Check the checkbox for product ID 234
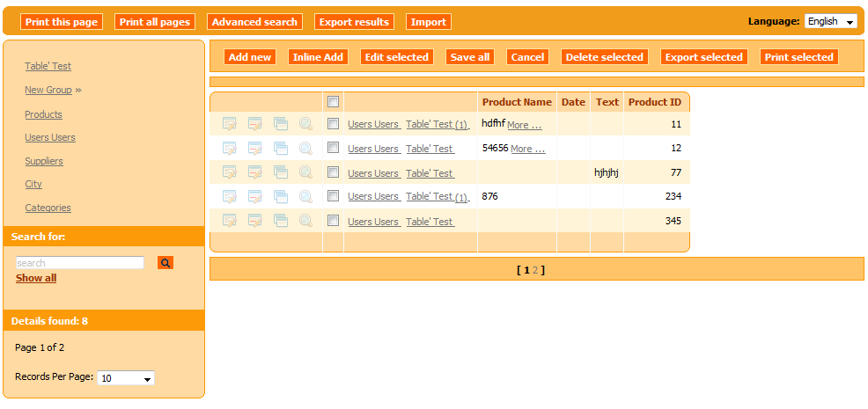The image size is (868, 409). (334, 196)
